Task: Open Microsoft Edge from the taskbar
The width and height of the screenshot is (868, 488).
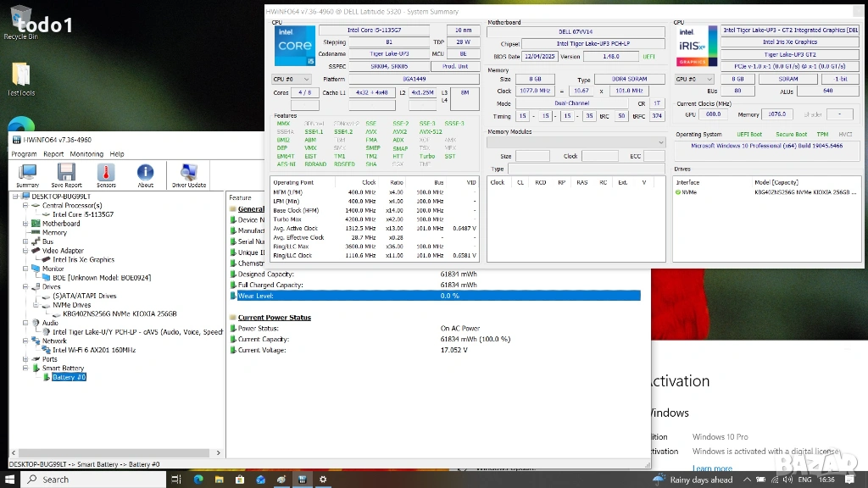Action: tap(198, 480)
